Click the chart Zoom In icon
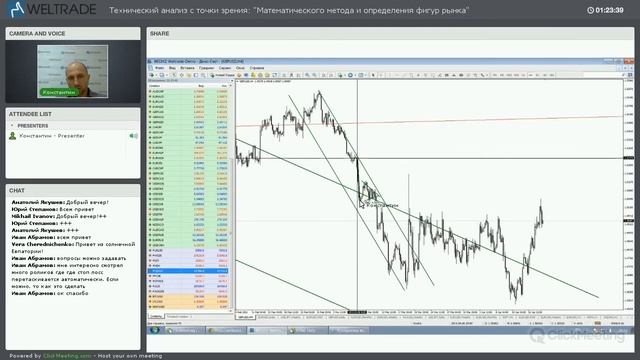Screen dimensions: 640x360 coord(307,75)
